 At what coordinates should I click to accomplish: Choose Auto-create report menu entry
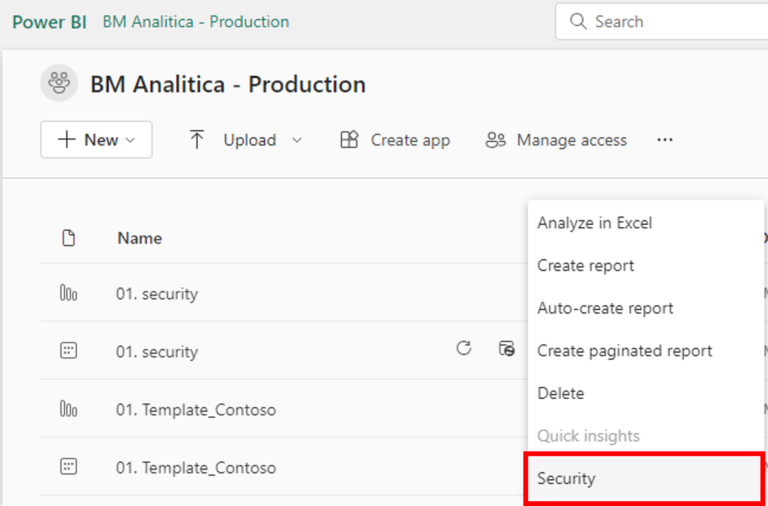point(646,308)
